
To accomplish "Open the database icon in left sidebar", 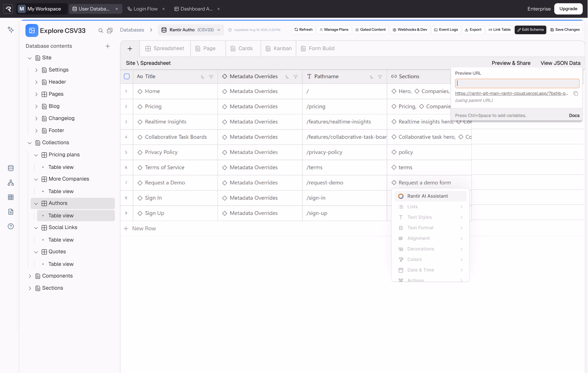I will 11,168.
